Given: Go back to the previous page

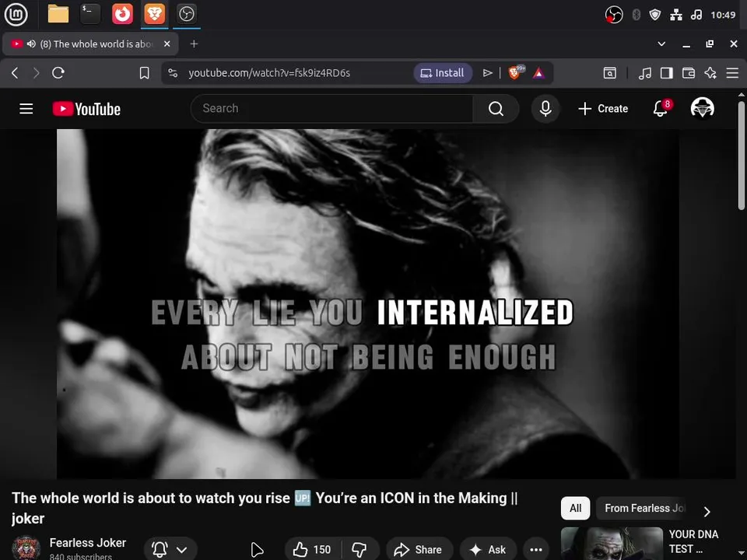Looking at the screenshot, I should click(15, 73).
